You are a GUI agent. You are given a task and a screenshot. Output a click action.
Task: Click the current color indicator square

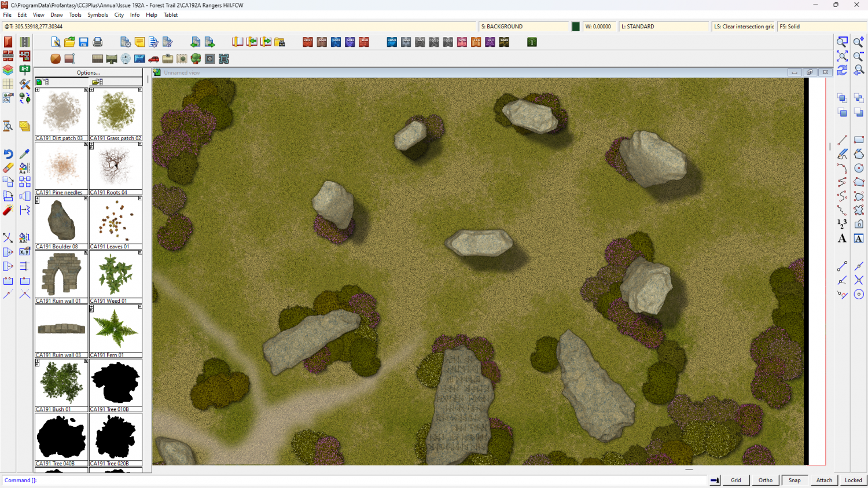(576, 27)
